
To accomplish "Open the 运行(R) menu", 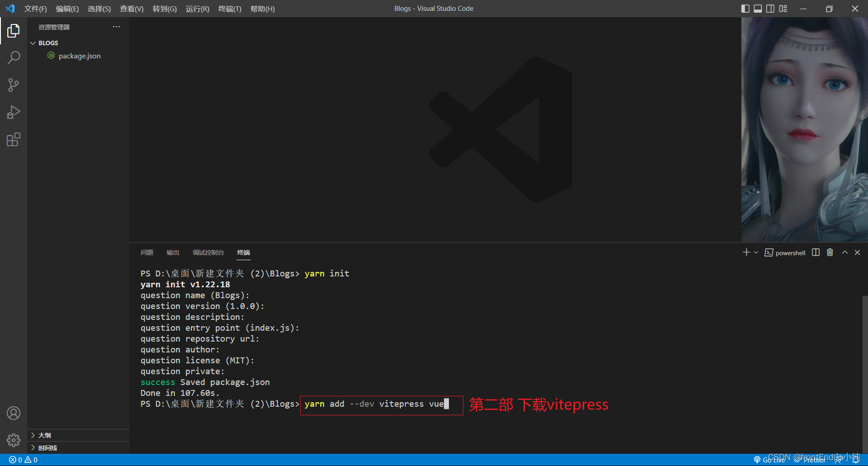I will tap(198, 9).
